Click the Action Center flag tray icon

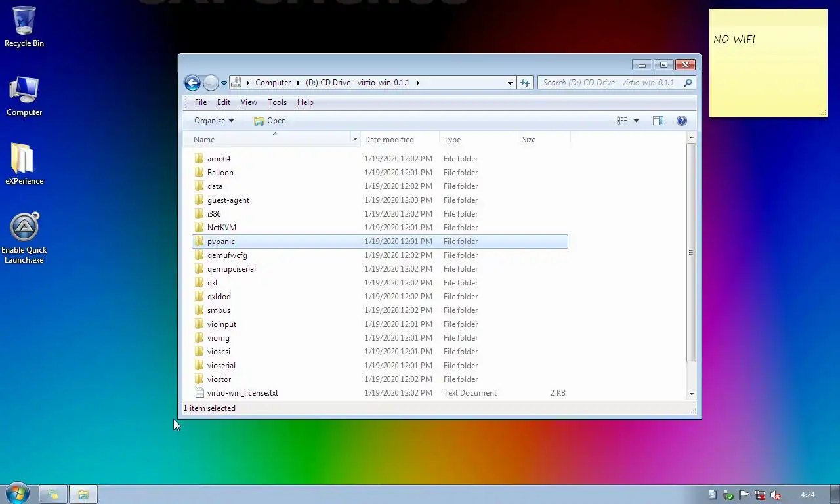[744, 495]
